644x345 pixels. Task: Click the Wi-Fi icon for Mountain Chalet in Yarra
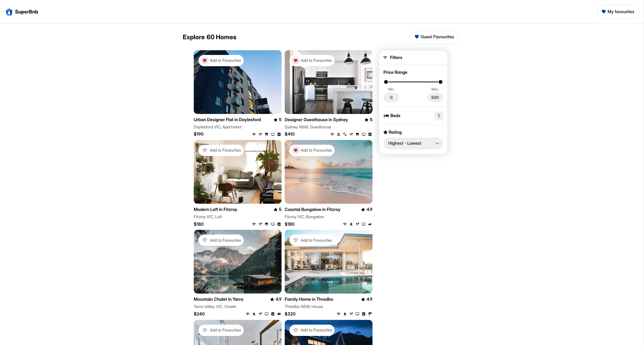click(x=248, y=314)
